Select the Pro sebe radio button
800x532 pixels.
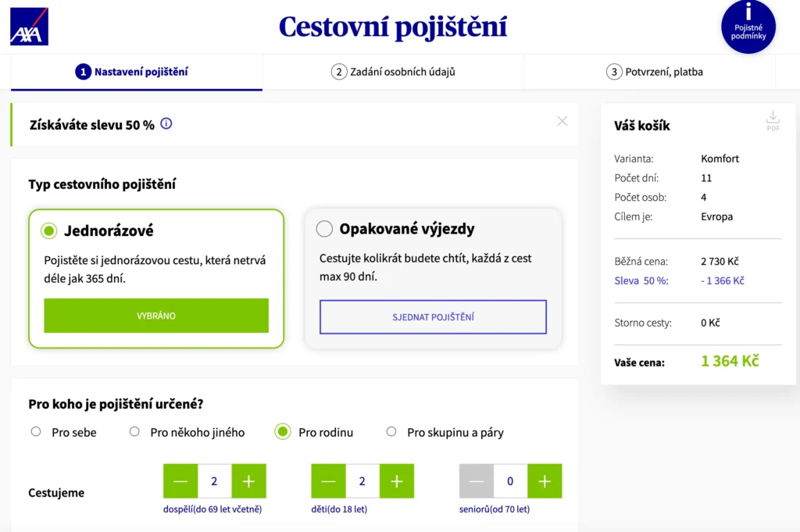pyautogui.click(x=36, y=431)
